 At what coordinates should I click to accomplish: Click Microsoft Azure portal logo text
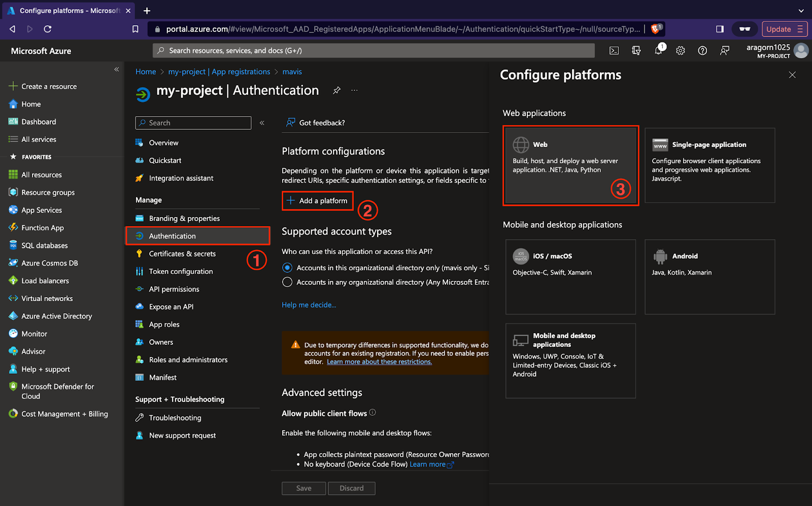41,51
